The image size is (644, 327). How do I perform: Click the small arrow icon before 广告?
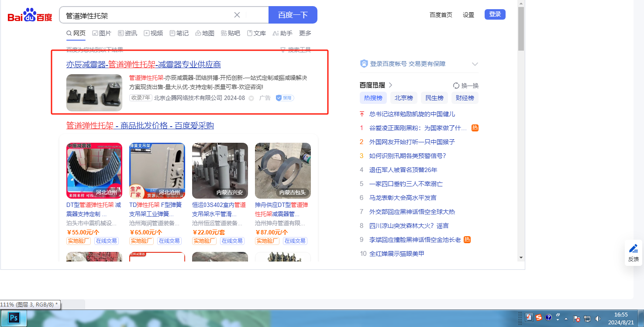click(x=251, y=98)
